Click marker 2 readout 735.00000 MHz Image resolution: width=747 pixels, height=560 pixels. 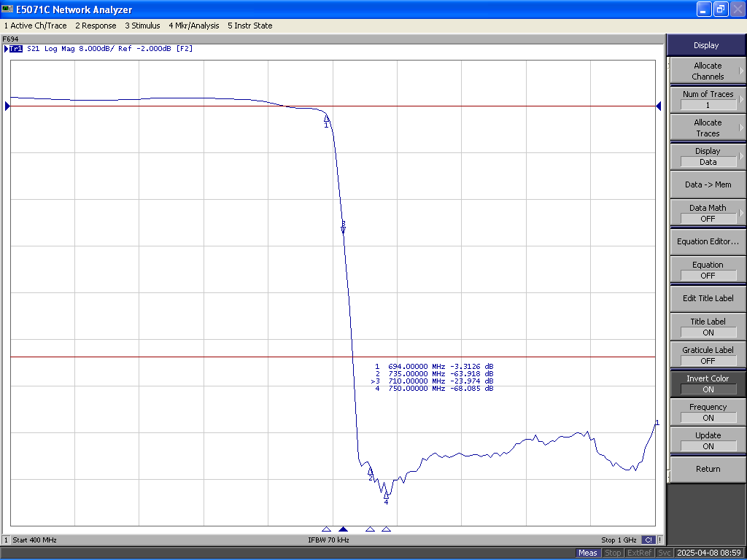coord(417,374)
